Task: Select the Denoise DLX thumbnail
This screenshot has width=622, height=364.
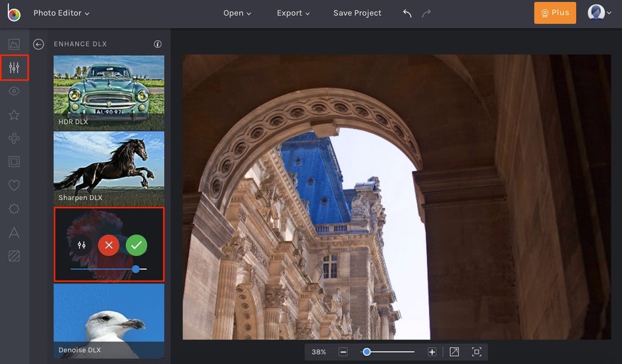Action: 109,321
